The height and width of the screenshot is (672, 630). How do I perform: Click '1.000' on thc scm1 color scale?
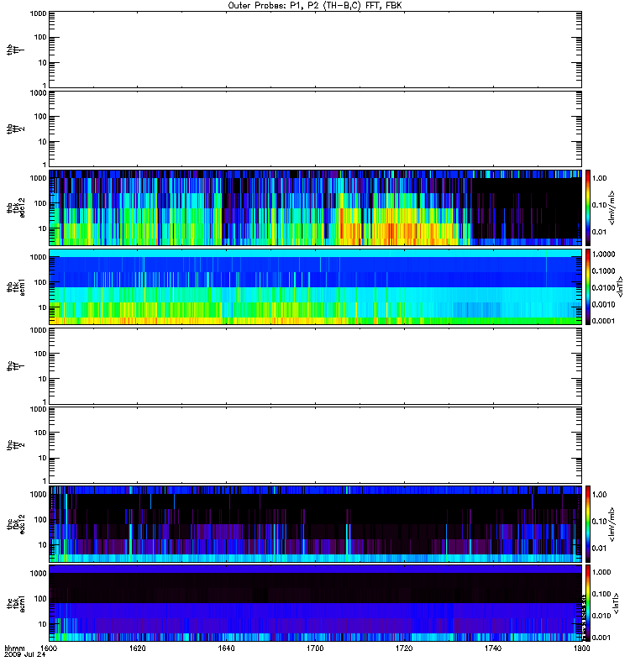tap(601, 572)
